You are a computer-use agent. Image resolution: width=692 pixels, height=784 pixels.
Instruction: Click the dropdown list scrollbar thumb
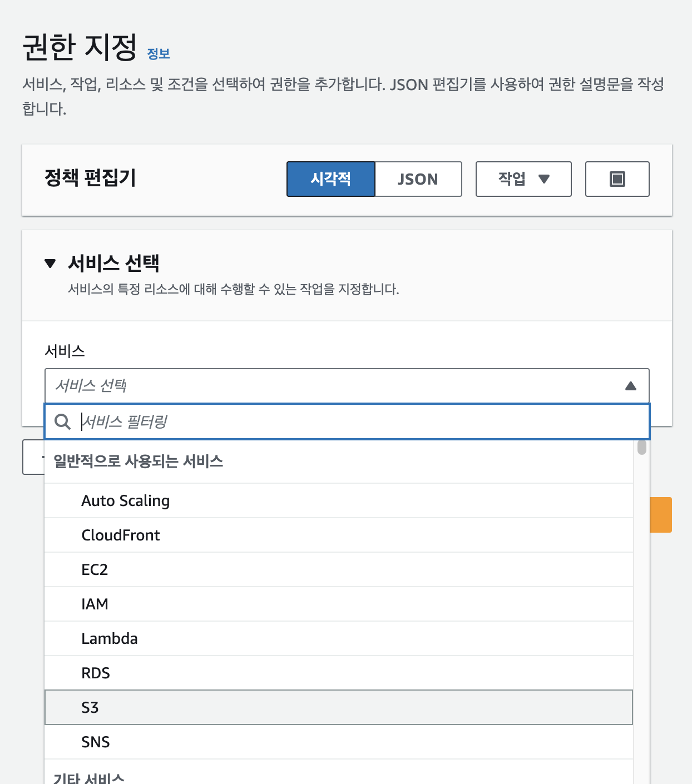point(642,448)
